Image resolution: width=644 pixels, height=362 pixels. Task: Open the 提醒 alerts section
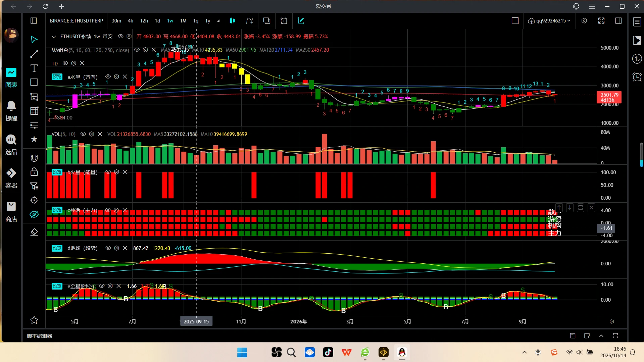pos(11,111)
